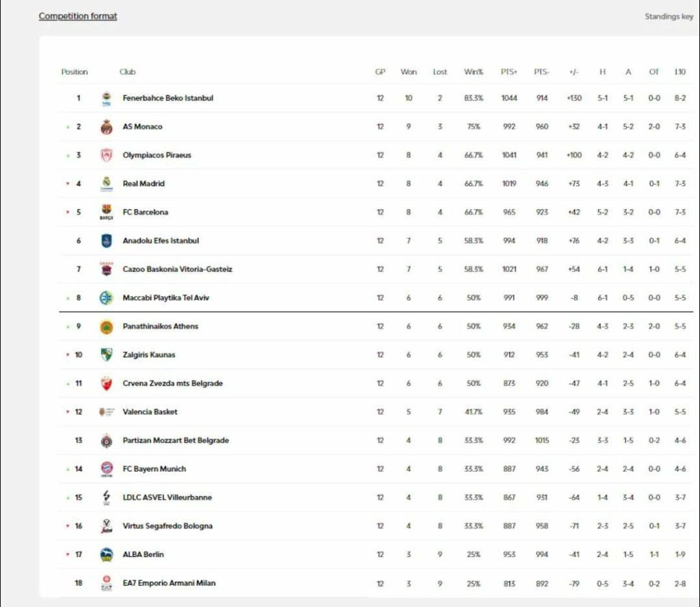
Task: Click the Maccabi Playtika Tel Aviv logo
Action: (106, 298)
